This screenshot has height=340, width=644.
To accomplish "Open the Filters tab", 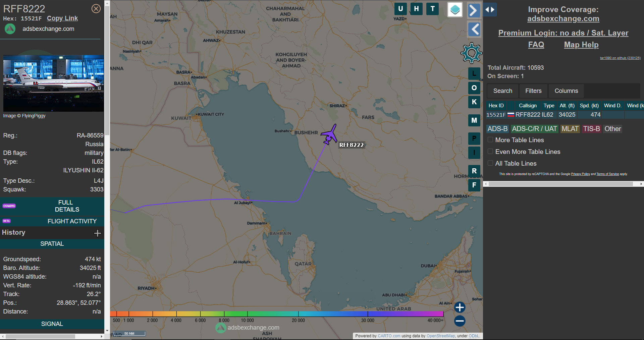I will (x=533, y=91).
